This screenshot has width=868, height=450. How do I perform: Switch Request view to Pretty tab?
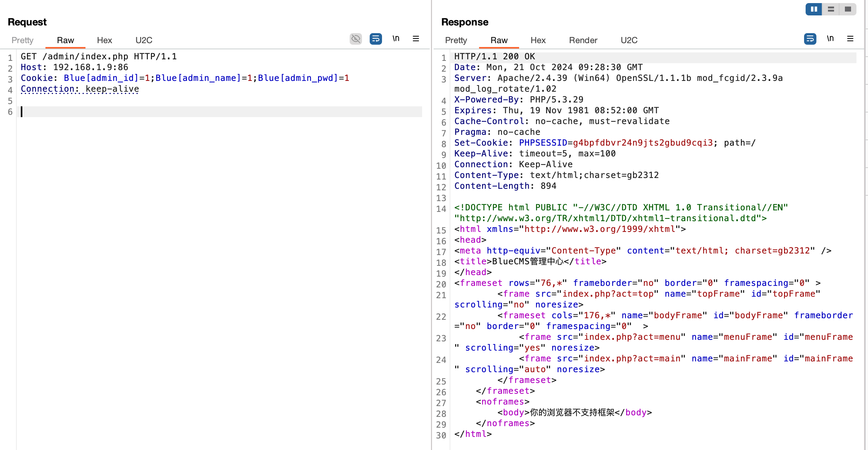pos(22,40)
